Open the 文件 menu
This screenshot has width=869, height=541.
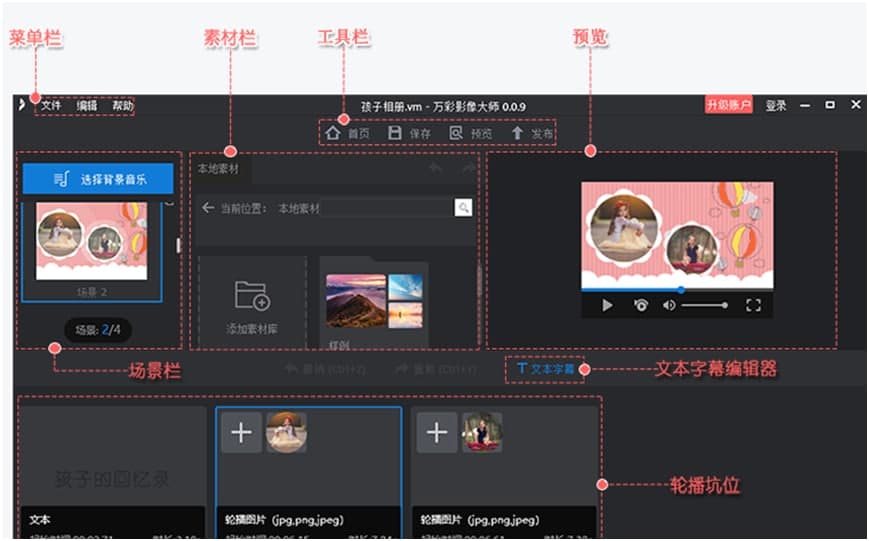pos(51,106)
